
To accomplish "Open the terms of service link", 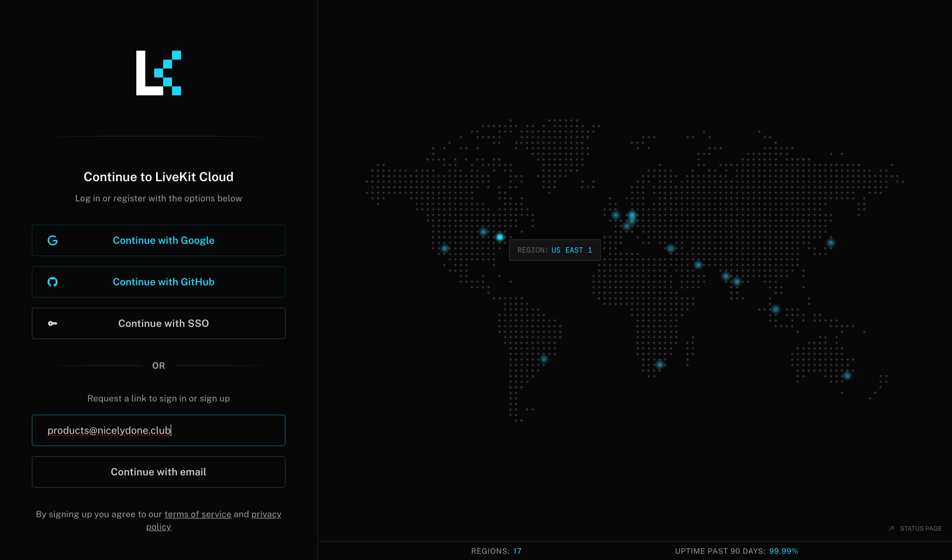I will coord(197,514).
